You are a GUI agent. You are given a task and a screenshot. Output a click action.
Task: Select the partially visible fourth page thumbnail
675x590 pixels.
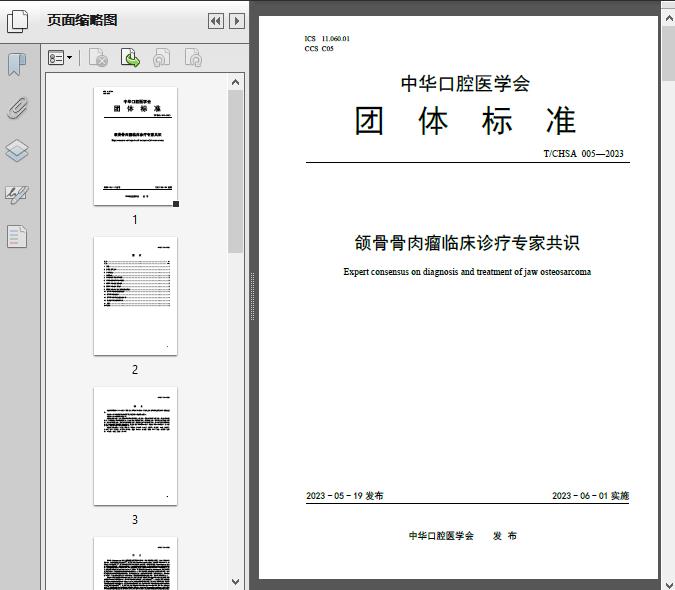[135, 563]
